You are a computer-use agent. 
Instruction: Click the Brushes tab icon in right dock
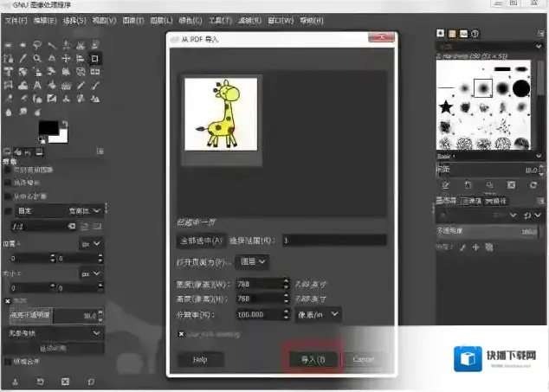pyautogui.click(x=442, y=33)
